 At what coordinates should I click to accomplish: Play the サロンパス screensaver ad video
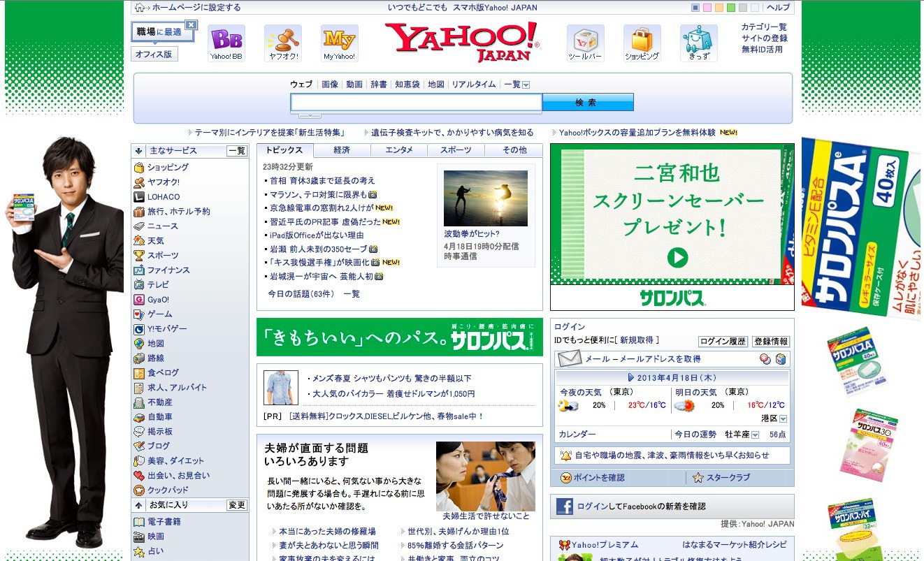pyautogui.click(x=677, y=258)
